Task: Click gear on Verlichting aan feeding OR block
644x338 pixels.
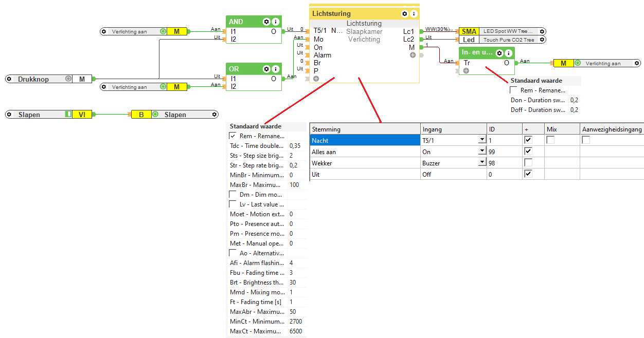Action: (104, 87)
